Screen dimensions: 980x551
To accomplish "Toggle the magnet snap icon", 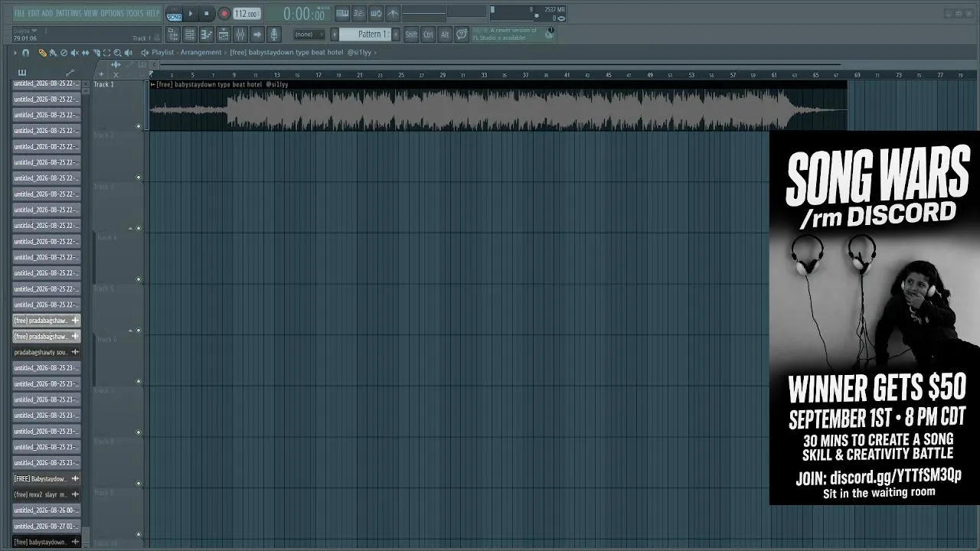I will point(26,53).
